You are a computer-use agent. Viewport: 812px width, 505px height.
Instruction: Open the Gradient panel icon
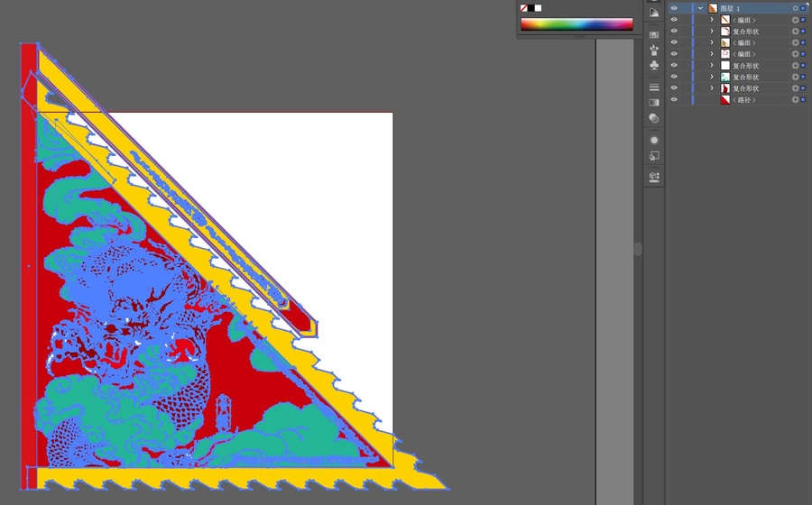(654, 103)
